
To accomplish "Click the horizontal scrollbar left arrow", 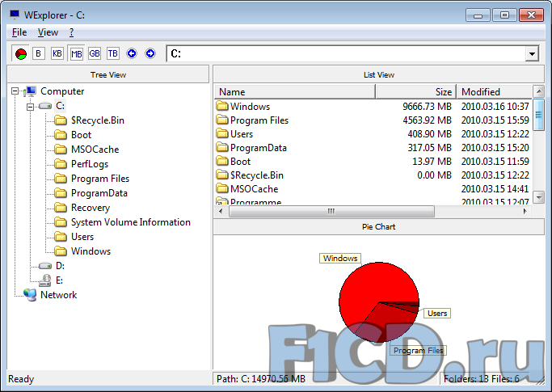I will (221, 211).
